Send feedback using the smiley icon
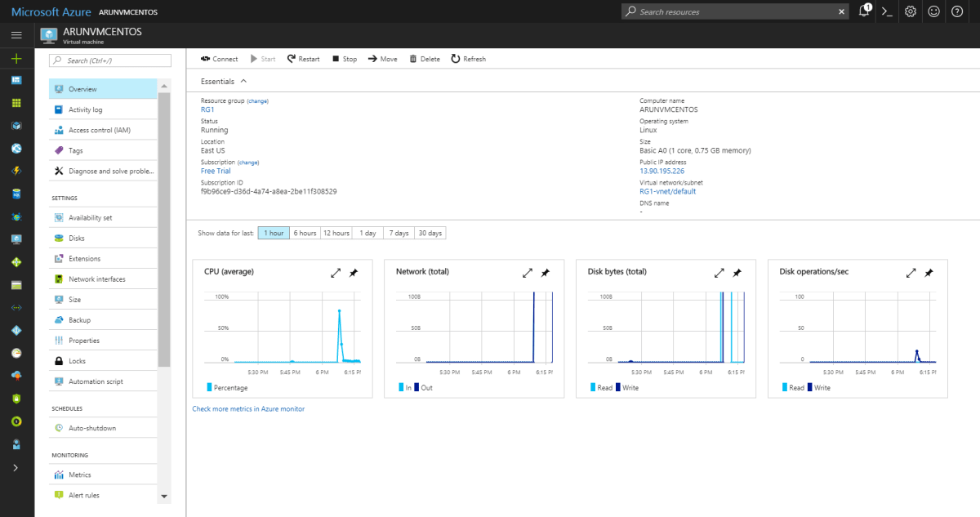This screenshot has width=980, height=517. pyautogui.click(x=933, y=11)
